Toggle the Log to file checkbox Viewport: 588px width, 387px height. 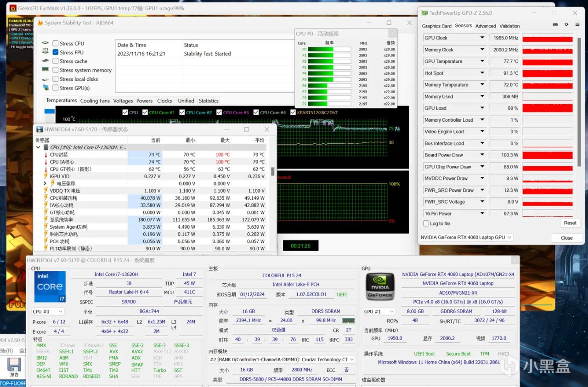(426, 224)
